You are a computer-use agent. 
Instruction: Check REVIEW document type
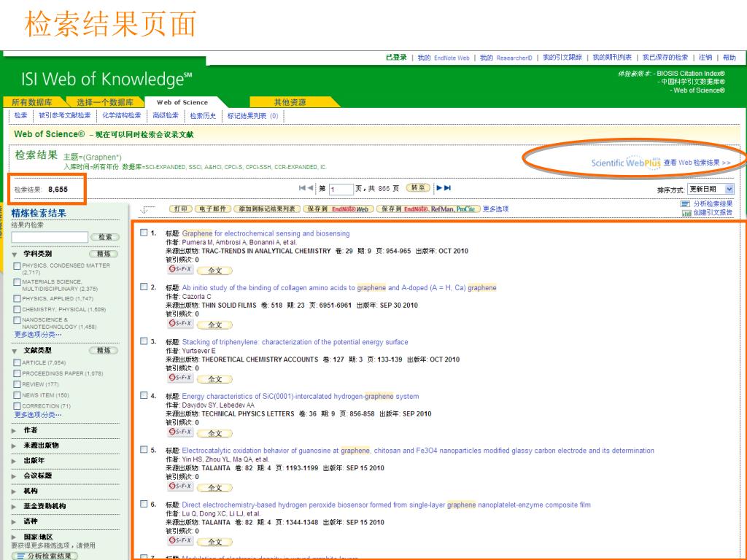(18, 385)
